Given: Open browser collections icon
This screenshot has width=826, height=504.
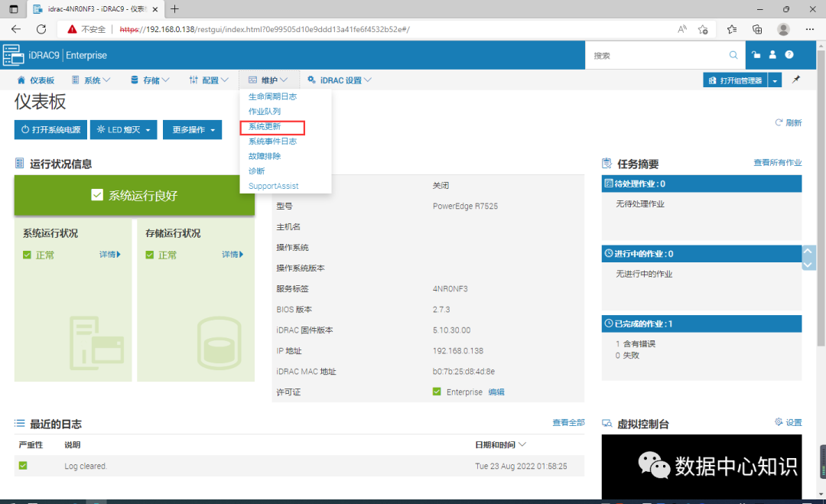Looking at the screenshot, I should click(x=757, y=29).
